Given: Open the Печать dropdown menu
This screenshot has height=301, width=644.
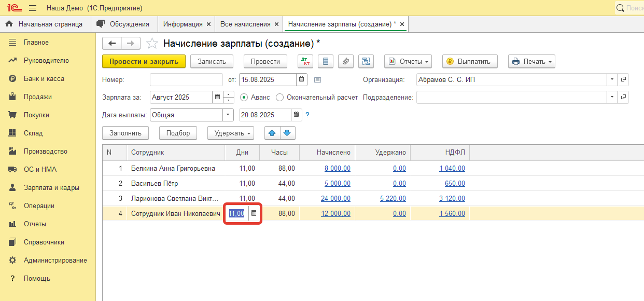Looking at the screenshot, I should [531, 61].
